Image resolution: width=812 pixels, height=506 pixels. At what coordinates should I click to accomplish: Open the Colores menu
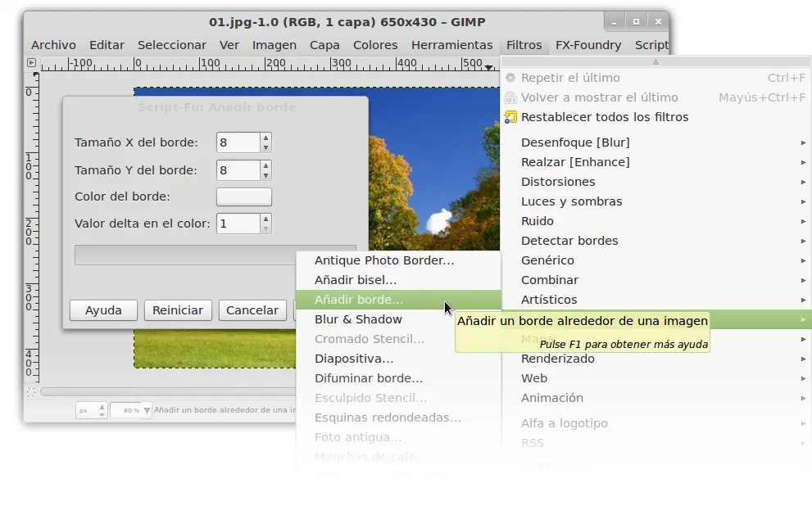coord(375,45)
